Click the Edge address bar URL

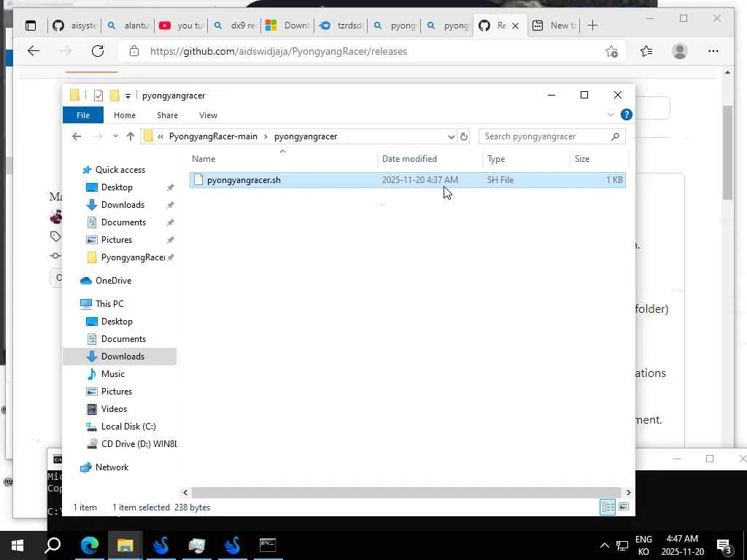[278, 52]
